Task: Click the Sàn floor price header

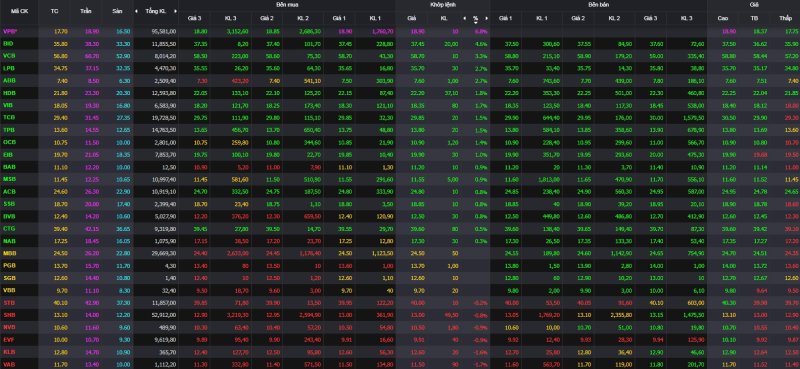Action: pyautogui.click(x=117, y=11)
